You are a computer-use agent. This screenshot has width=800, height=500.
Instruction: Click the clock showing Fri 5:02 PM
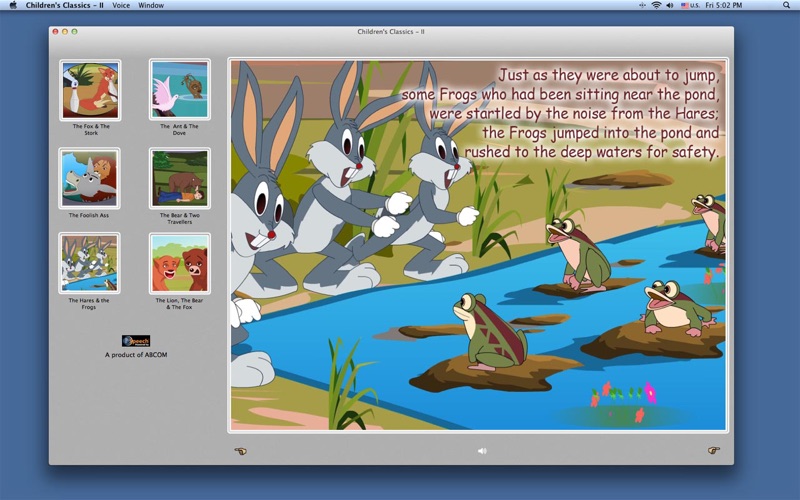click(723, 5)
